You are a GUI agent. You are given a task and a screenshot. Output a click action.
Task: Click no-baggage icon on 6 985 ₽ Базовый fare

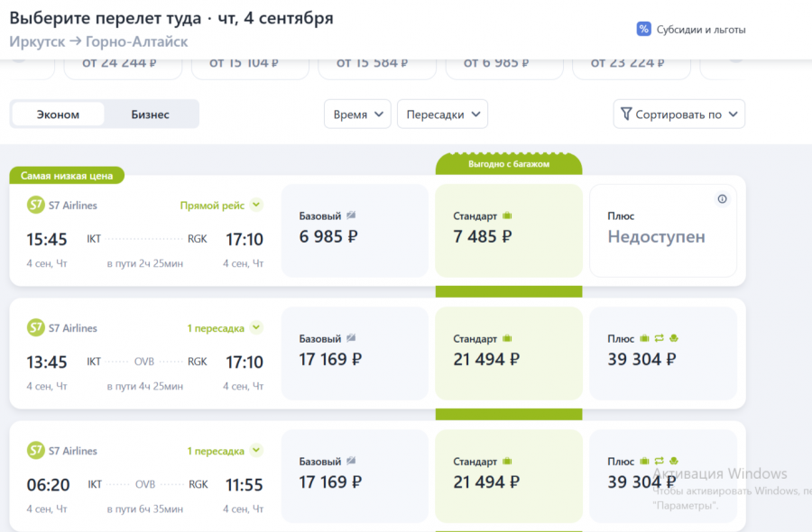point(351,216)
